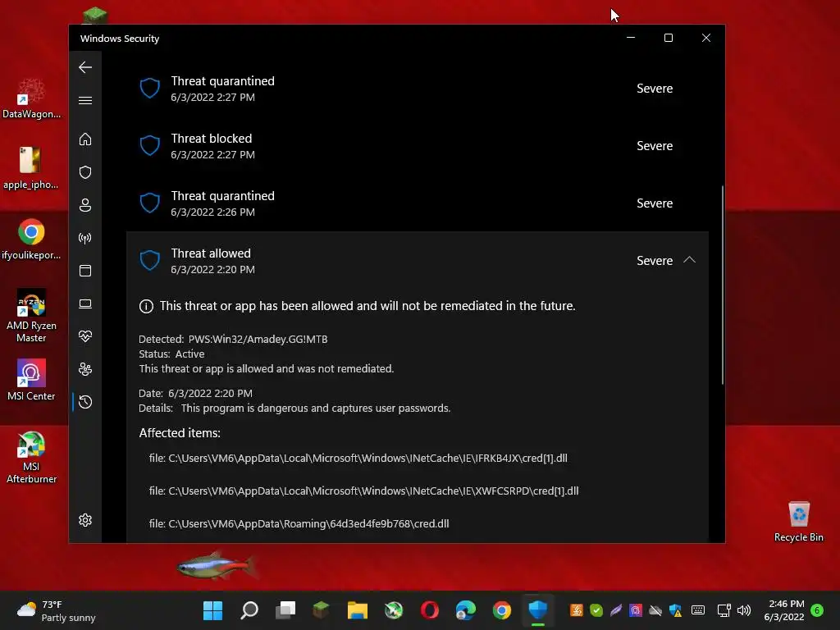
Task: Launch AMD Ryzen Master shortcut
Action: pyautogui.click(x=31, y=316)
